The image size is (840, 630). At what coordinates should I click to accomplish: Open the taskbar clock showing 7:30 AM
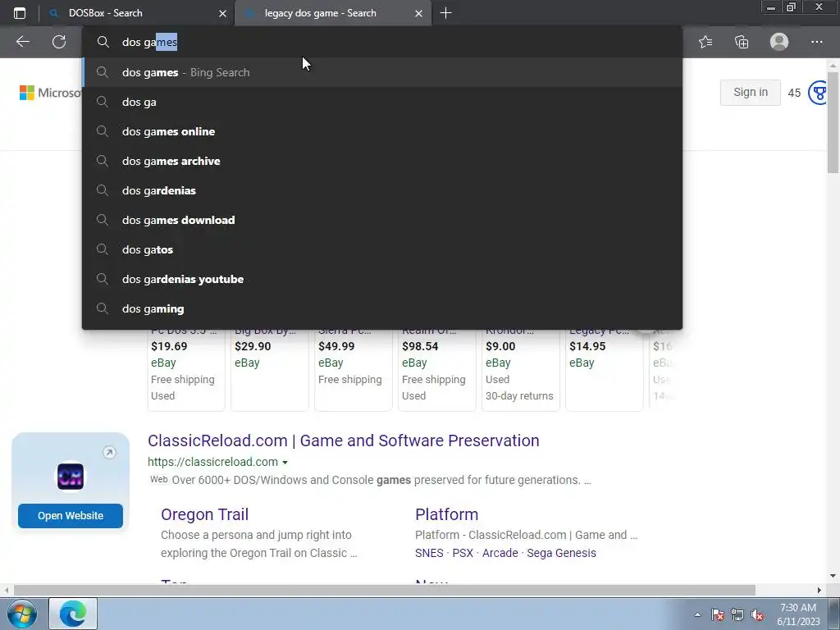(x=798, y=614)
